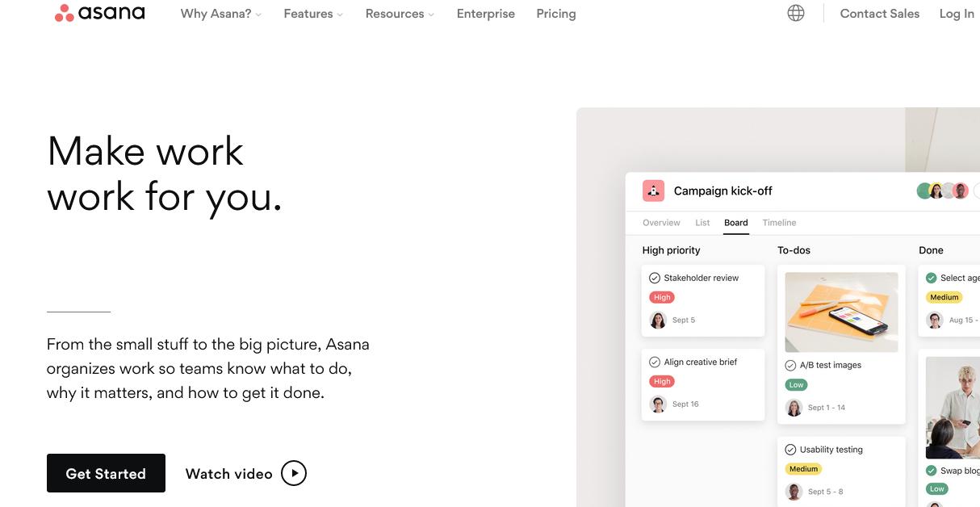This screenshot has height=507, width=980.
Task: Open the A/B test images thumbnail
Action: 841,312
